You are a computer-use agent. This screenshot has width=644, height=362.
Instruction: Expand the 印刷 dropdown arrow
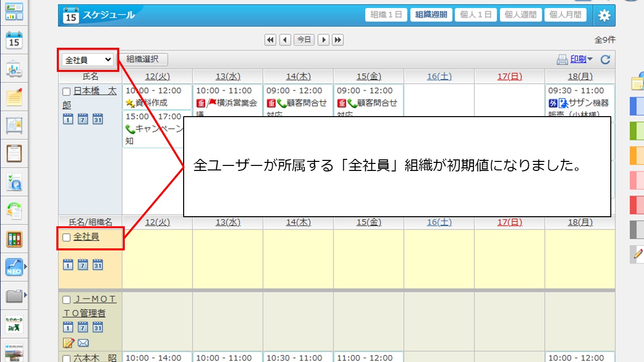tap(590, 59)
